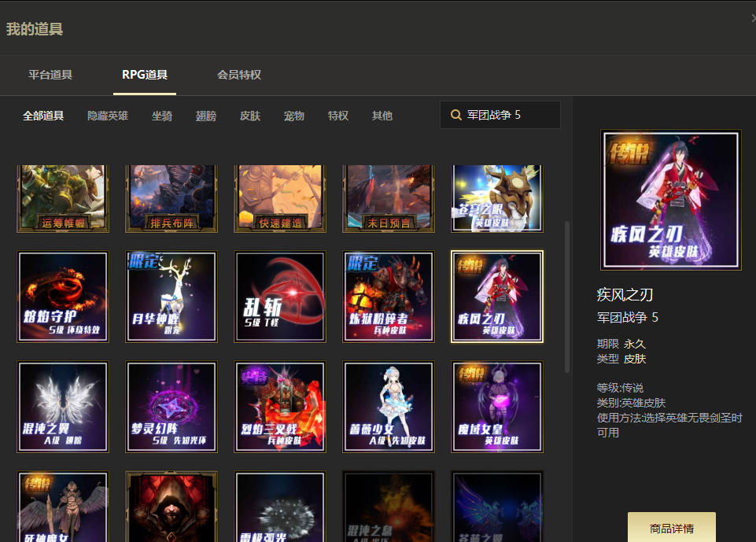Open the RPG道具 tab
The width and height of the screenshot is (756, 542).
[145, 75]
